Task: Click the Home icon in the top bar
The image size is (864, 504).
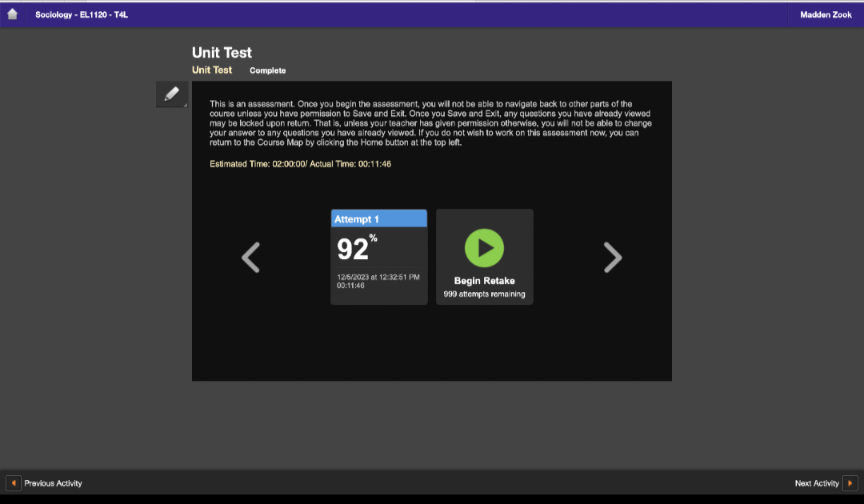Action: tap(13, 14)
